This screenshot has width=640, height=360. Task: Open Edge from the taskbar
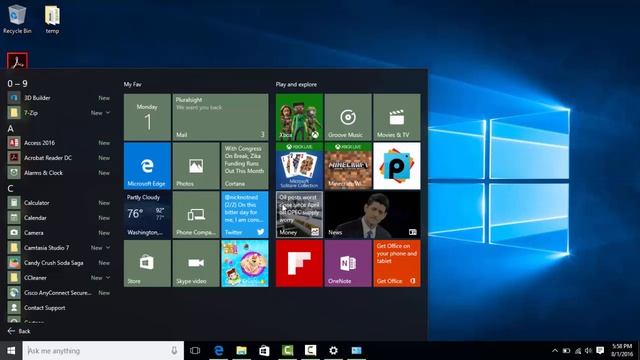pos(219,351)
